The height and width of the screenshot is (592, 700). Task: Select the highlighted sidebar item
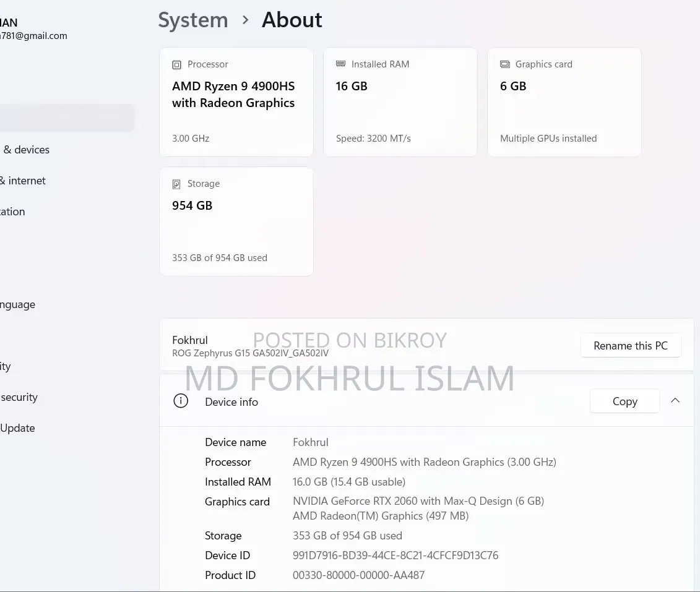pos(67,118)
